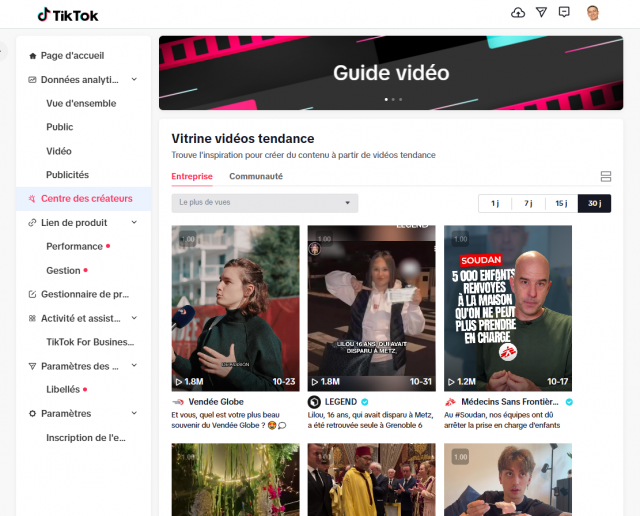Open Centre des créateurs

[83, 199]
